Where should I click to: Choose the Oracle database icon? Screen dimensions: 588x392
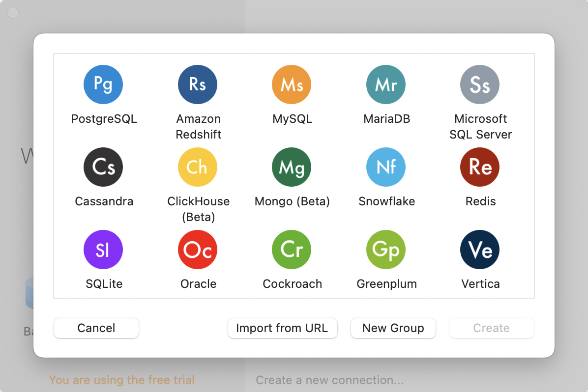tap(198, 250)
